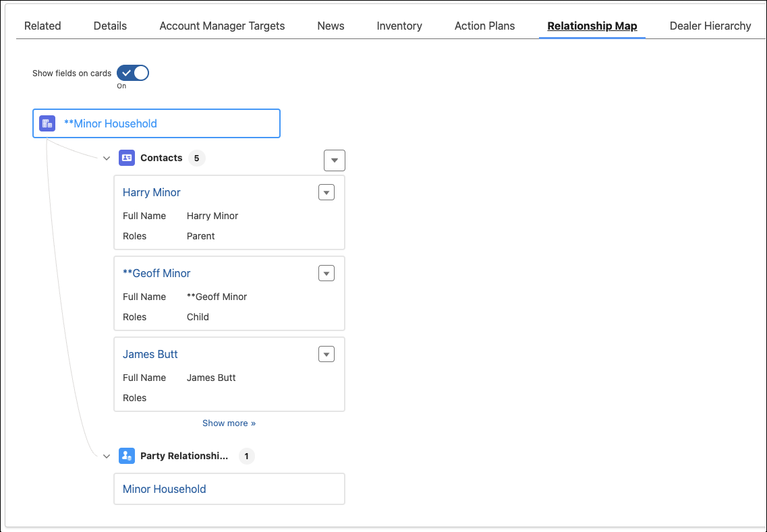Click **Geoff Minor full name value
The image size is (767, 532).
click(x=217, y=297)
